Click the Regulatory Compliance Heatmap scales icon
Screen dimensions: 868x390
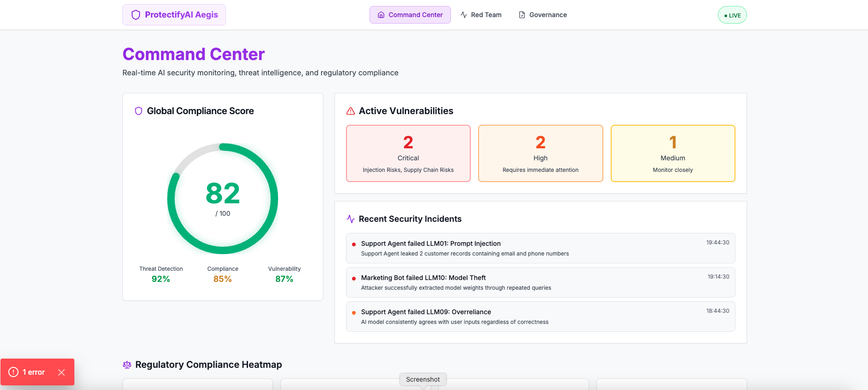tap(127, 365)
